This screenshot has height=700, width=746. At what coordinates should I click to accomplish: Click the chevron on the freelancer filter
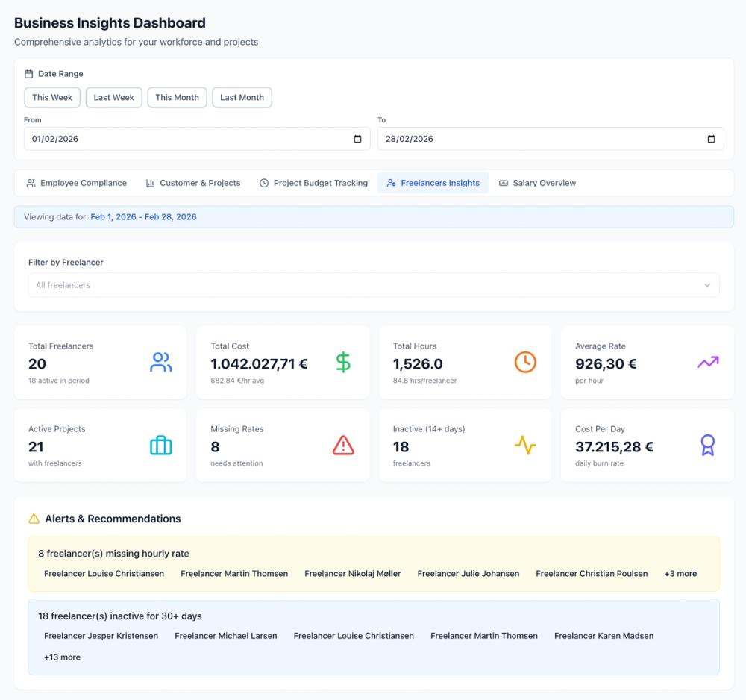click(707, 285)
